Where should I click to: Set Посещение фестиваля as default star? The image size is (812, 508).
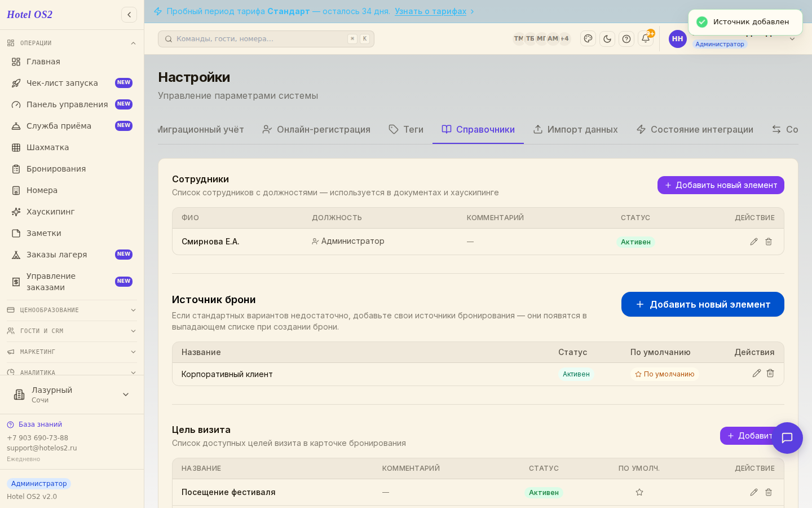pyautogui.click(x=639, y=492)
